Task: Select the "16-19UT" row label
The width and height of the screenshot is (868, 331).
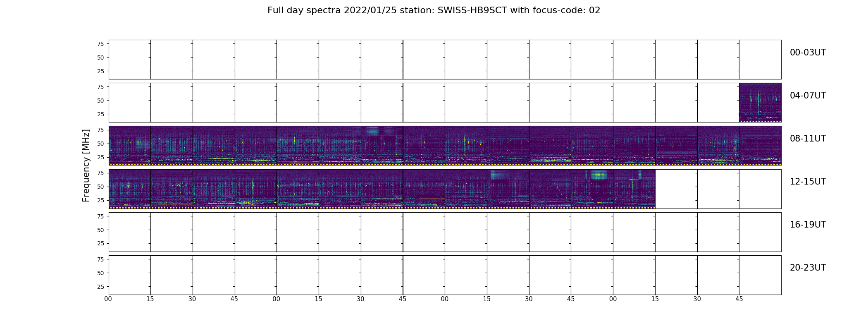Action: (x=808, y=225)
